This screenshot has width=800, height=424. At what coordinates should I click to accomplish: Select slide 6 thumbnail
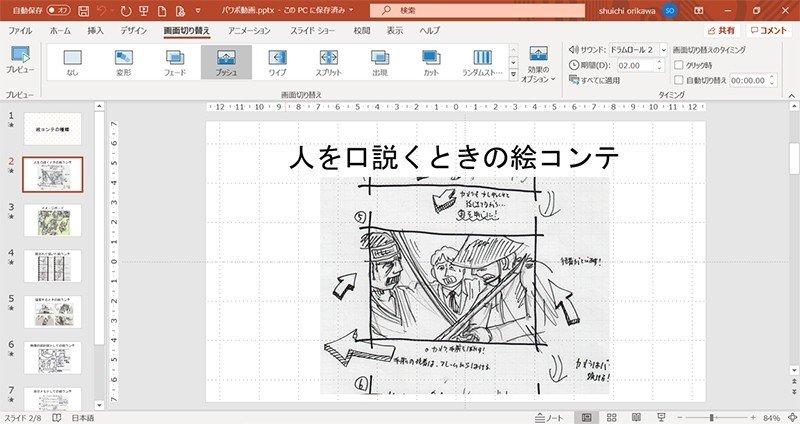(53, 358)
